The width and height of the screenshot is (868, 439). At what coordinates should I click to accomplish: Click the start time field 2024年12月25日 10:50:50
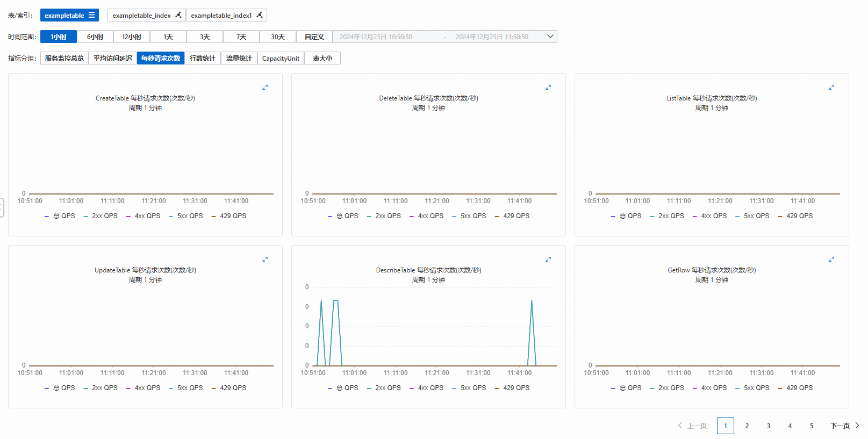point(376,37)
